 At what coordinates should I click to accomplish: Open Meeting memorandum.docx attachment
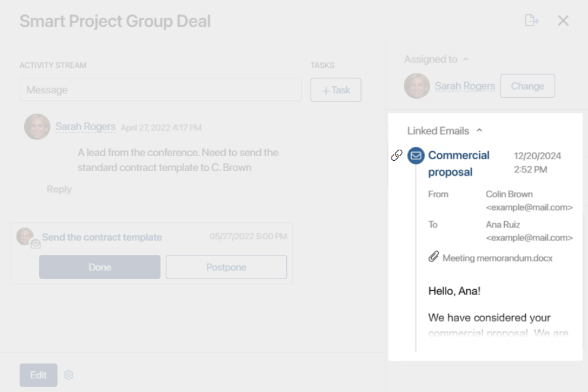pos(497,258)
